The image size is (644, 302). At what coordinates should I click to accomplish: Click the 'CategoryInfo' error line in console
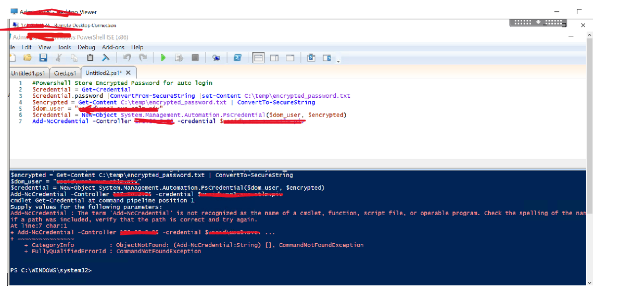coord(194,245)
